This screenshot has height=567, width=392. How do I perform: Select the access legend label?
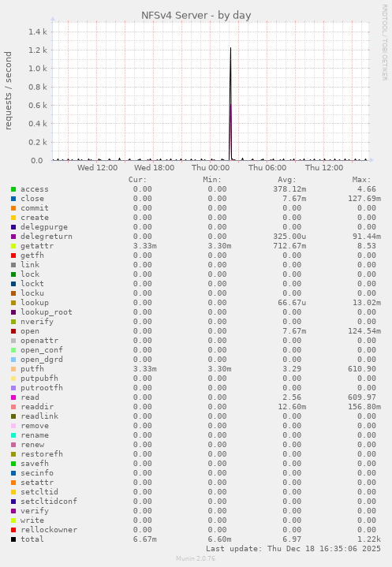click(x=35, y=189)
